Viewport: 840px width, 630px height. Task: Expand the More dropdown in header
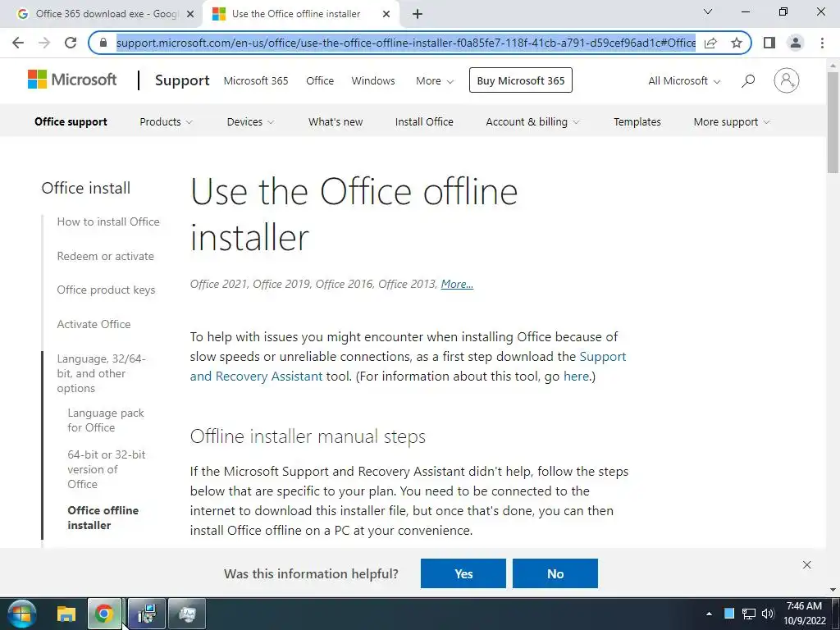(x=435, y=81)
